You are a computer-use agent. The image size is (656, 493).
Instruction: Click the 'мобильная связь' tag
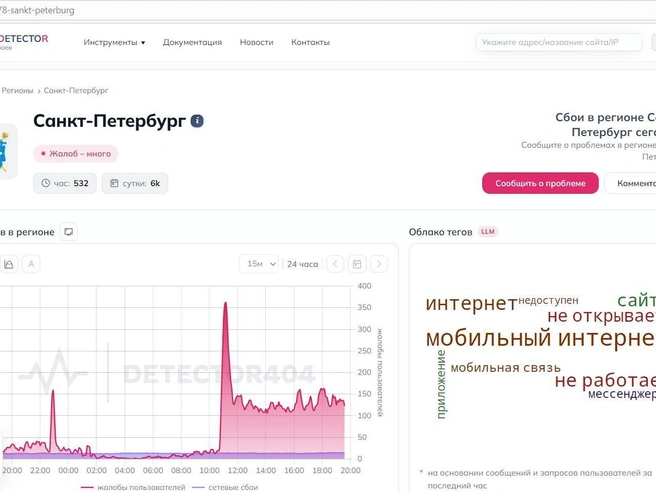coord(505,368)
